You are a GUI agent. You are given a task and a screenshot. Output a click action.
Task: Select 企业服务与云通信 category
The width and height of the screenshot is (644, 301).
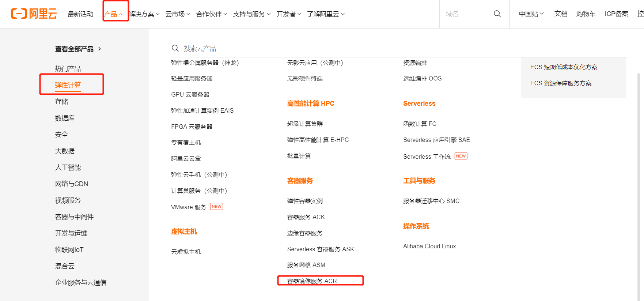(x=81, y=282)
